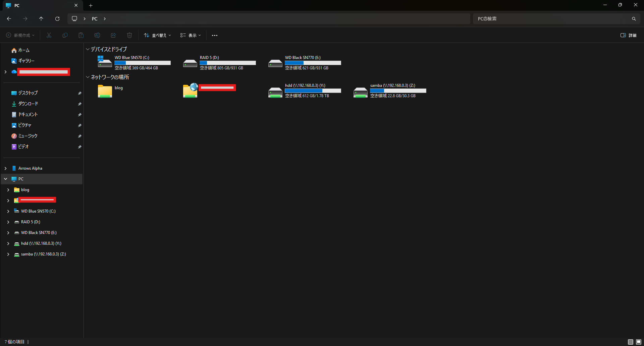
Task: Open a new tab with plus button
Action: (x=91, y=5)
